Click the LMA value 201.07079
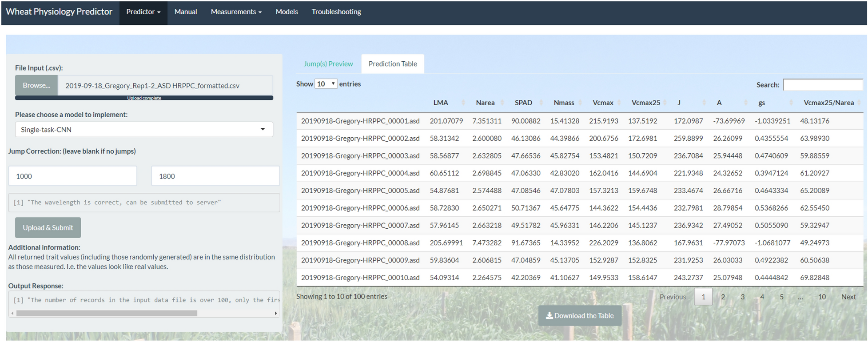This screenshot has width=868, height=342. [x=446, y=121]
